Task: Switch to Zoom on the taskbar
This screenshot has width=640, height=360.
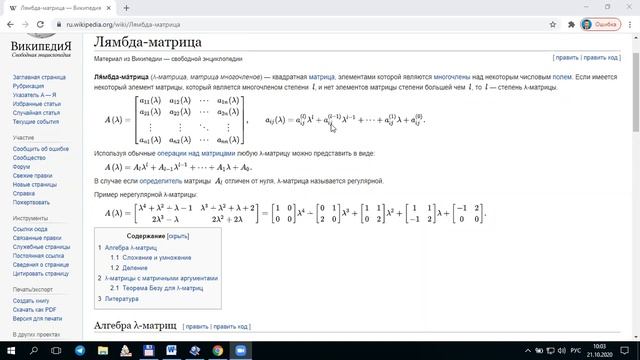Action: click(240, 351)
